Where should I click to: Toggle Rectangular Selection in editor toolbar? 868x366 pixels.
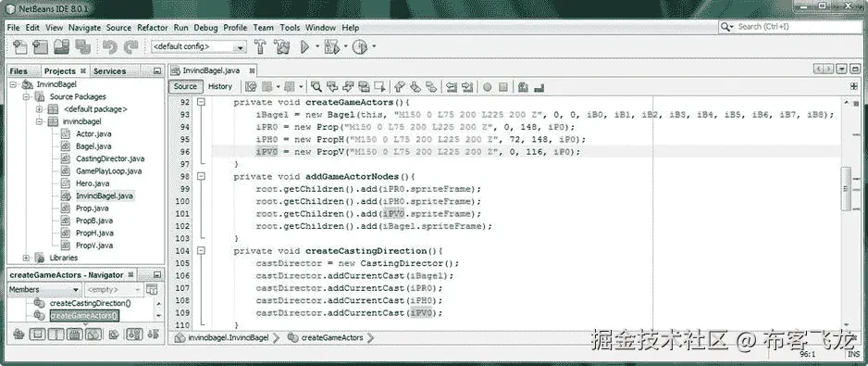tap(379, 86)
